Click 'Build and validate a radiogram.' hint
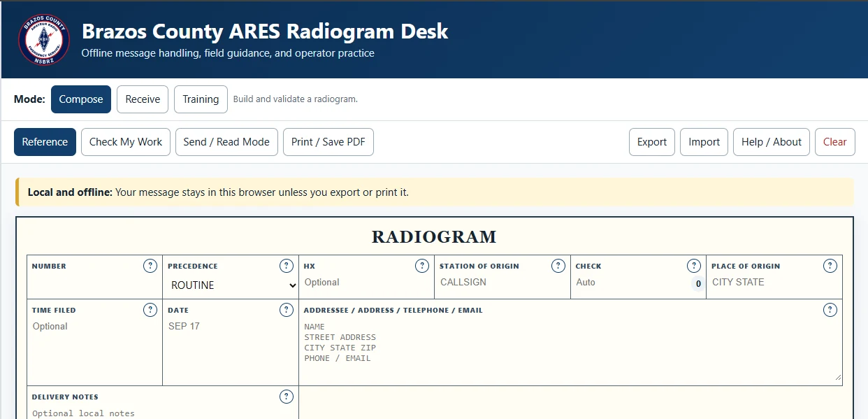 coord(296,99)
